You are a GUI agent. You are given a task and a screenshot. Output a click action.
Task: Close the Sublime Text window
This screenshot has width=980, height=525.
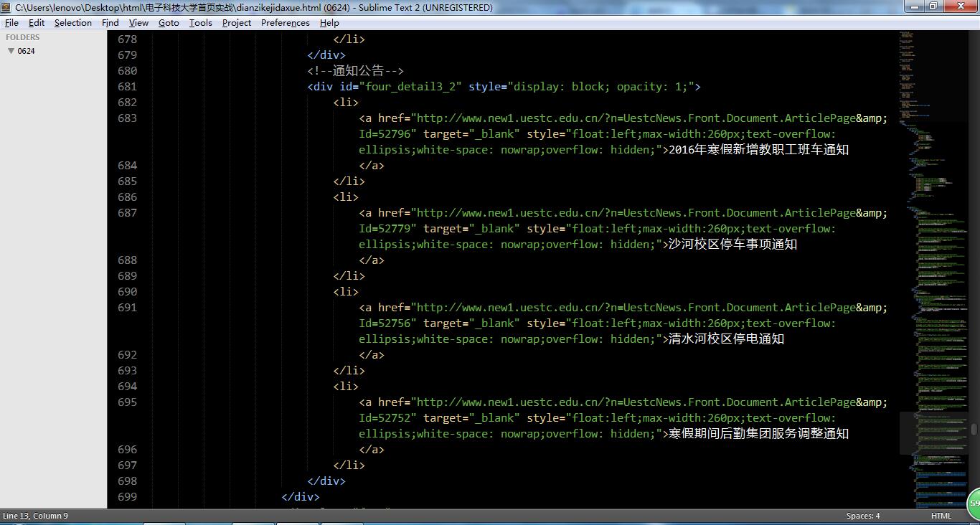[960, 6]
